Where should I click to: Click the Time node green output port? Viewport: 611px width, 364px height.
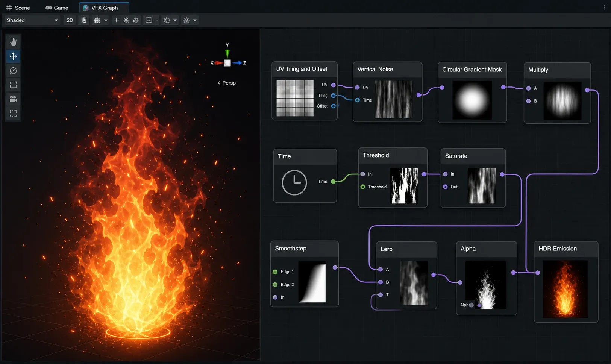pyautogui.click(x=334, y=182)
